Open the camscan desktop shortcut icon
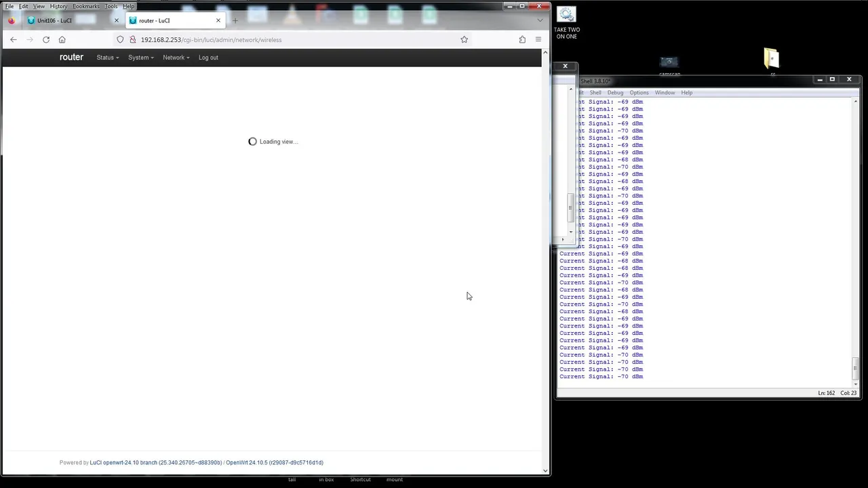This screenshot has width=868, height=488. 669,64
